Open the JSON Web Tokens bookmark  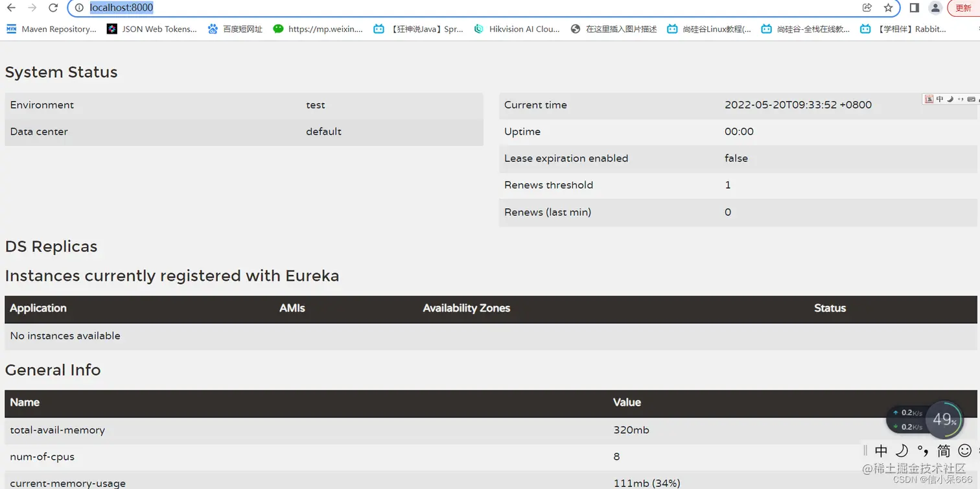point(152,29)
